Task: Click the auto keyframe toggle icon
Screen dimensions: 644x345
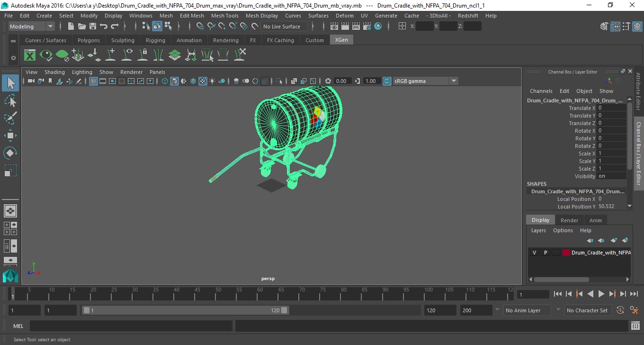Action: (620, 310)
